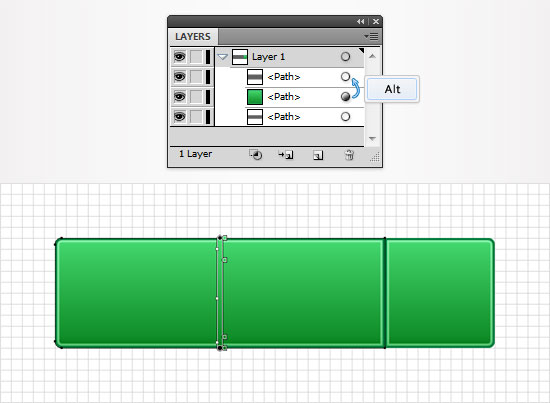This screenshot has width=550, height=403.
Task: Hide Layer 1 with eye icon
Action: (x=180, y=56)
